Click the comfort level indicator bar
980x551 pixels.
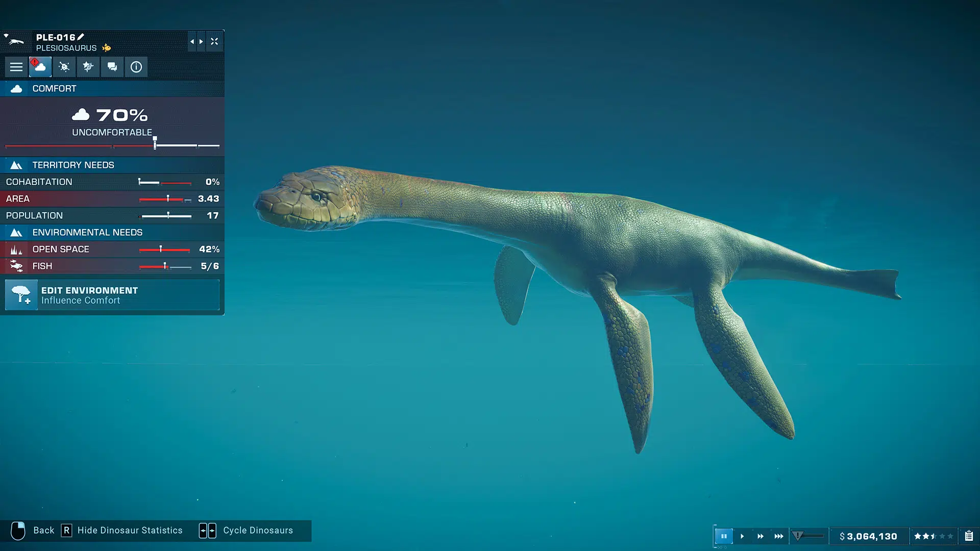pos(112,145)
